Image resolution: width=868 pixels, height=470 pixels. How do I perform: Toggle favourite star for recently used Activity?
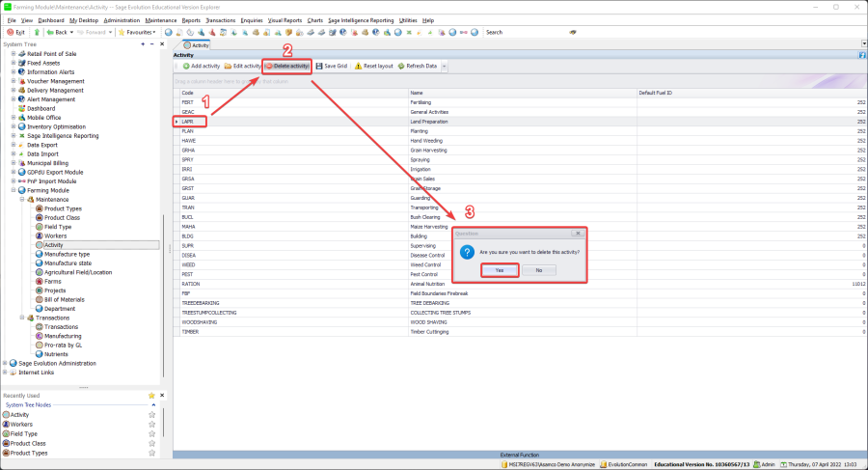tap(151, 414)
